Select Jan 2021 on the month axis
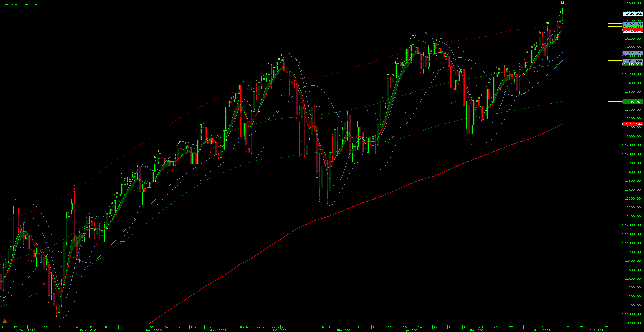The width and height of the screenshot is (644, 332). click(218, 330)
